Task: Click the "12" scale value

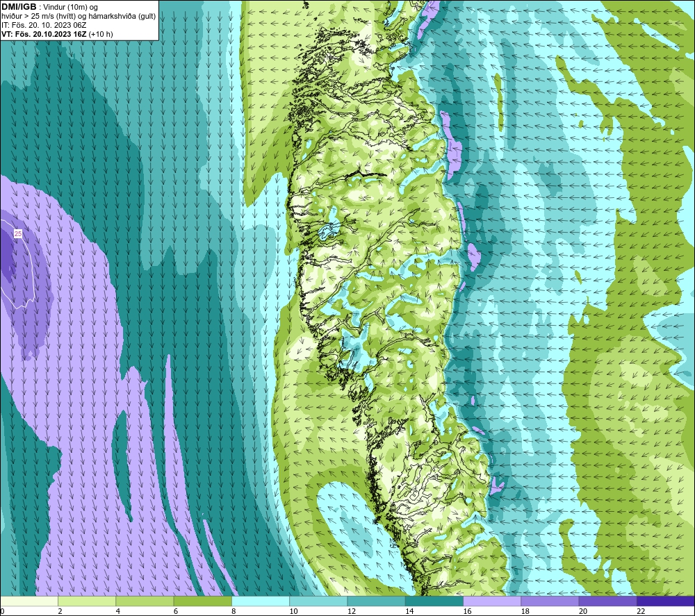Action: pos(352,611)
